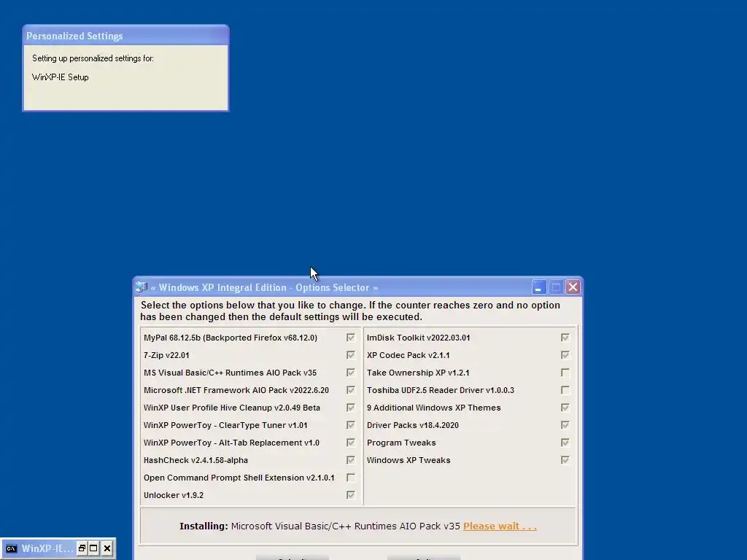Click the 'Installing:' status text
The width and height of the screenshot is (747, 560).
pos(204,526)
